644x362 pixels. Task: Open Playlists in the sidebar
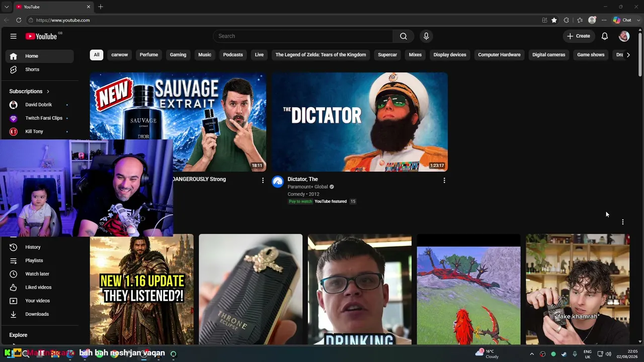pos(40,260)
